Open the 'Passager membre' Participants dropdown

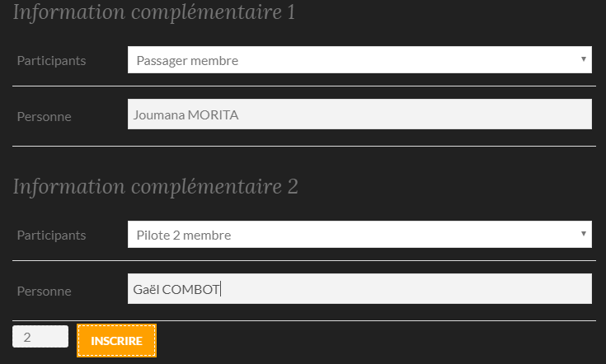coord(359,60)
